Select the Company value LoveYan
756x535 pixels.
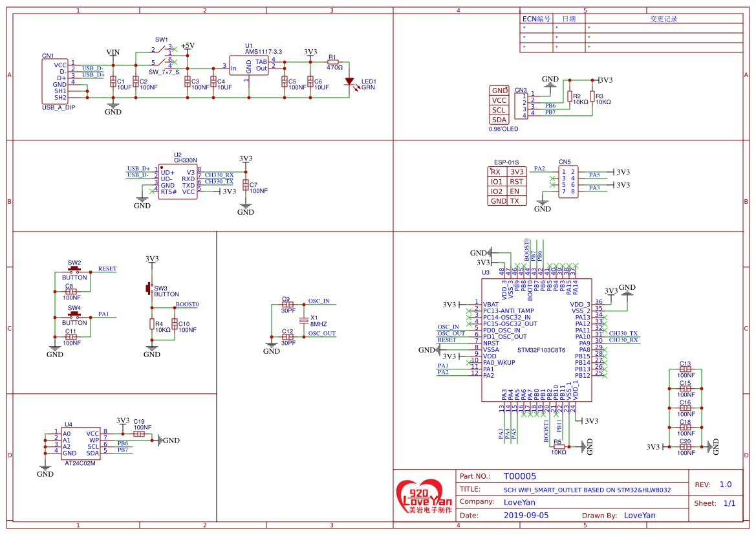click(519, 502)
